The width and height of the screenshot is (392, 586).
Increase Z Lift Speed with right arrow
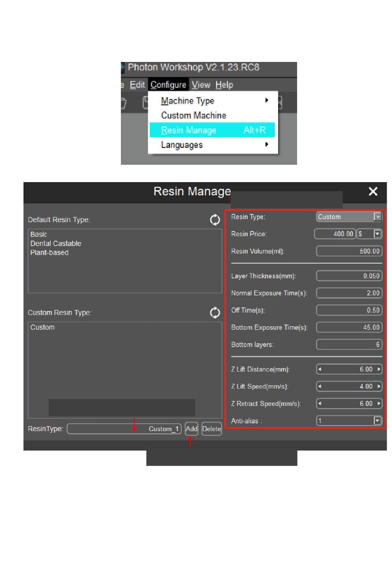pyautogui.click(x=379, y=387)
